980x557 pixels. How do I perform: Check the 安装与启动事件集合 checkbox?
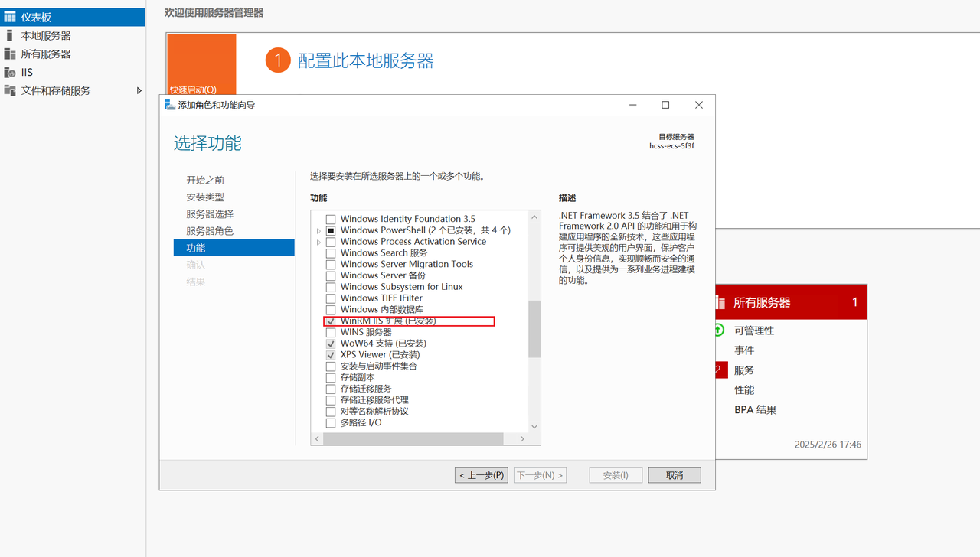click(331, 366)
